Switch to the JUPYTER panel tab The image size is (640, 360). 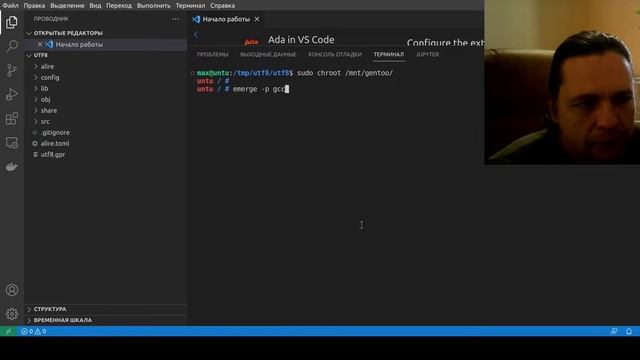tap(427, 54)
